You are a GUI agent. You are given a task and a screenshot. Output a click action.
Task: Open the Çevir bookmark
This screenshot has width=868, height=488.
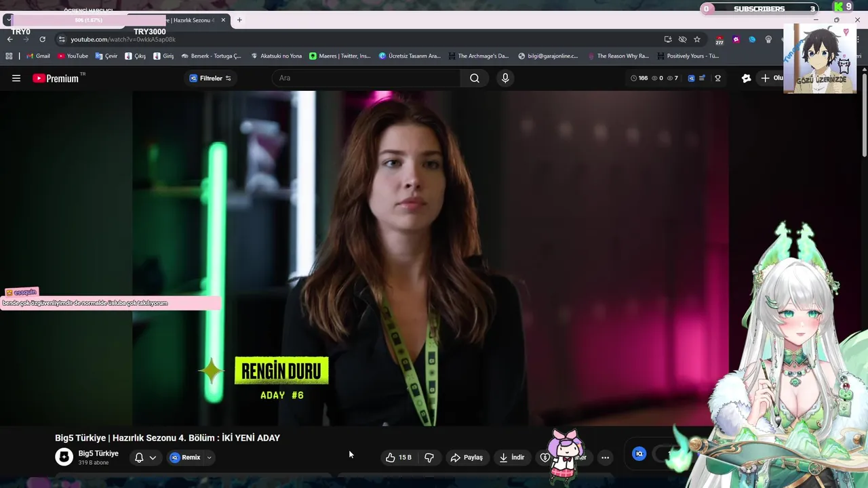106,56
